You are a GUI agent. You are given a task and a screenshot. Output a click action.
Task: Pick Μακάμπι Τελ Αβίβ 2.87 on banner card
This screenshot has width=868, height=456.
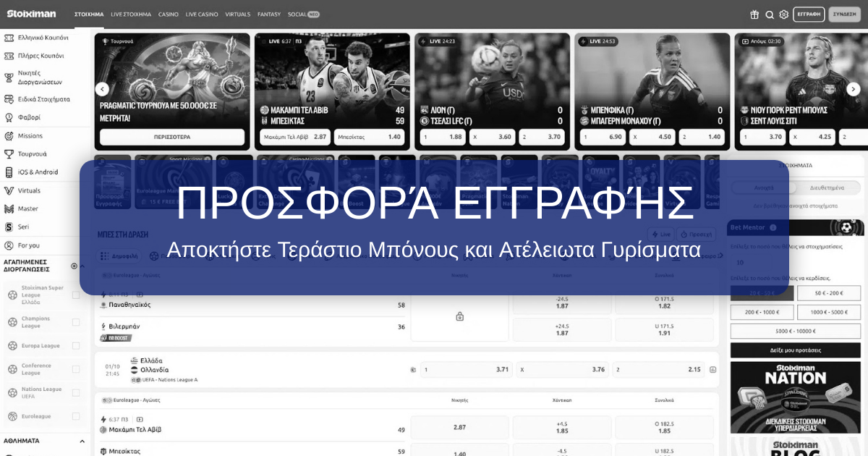point(295,137)
